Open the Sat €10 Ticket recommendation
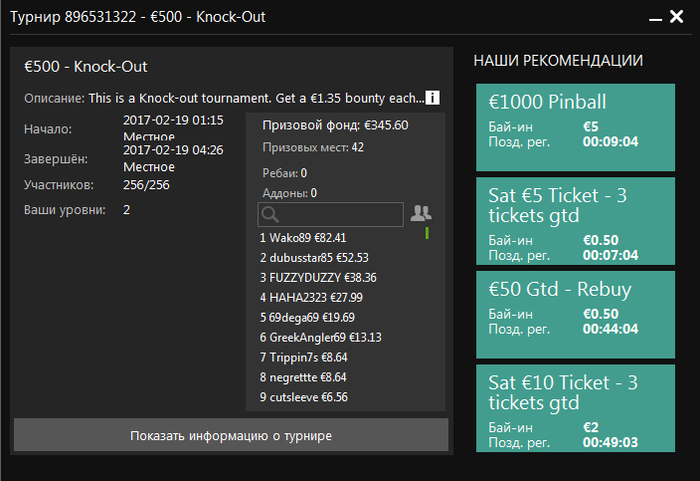The height and width of the screenshot is (481, 700). pos(575,408)
